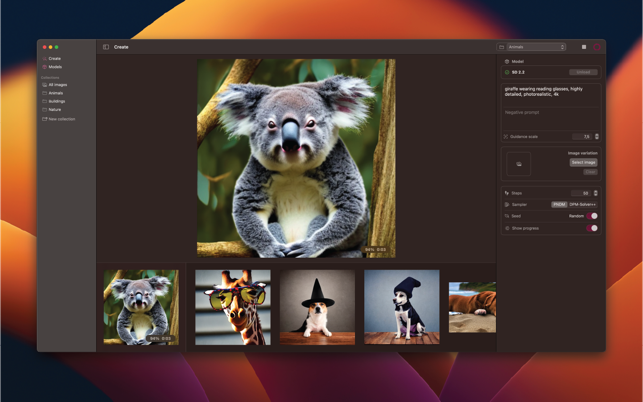This screenshot has width=643, height=402.
Task: Click the Guidance scale icon
Action: coord(506,137)
